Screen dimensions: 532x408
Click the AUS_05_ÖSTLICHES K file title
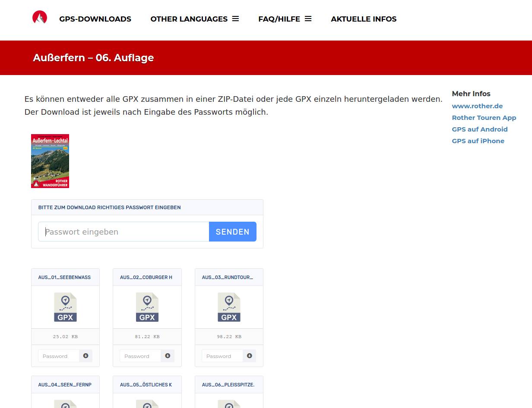[146, 385]
